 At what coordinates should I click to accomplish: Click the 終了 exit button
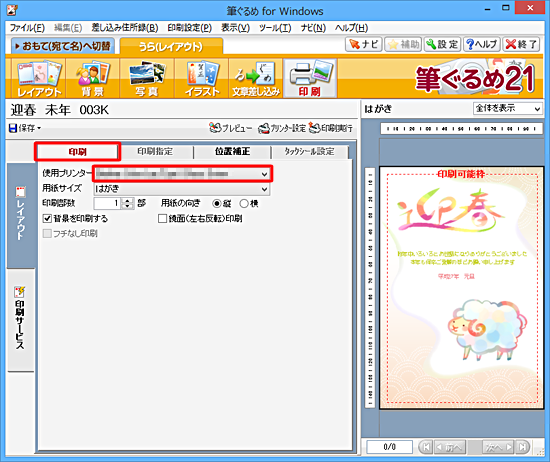521,44
